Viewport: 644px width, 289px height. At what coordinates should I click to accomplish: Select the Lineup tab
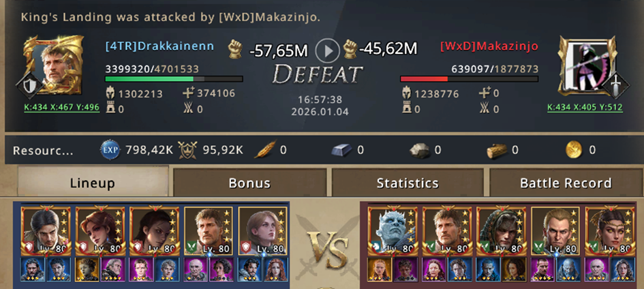tap(93, 181)
